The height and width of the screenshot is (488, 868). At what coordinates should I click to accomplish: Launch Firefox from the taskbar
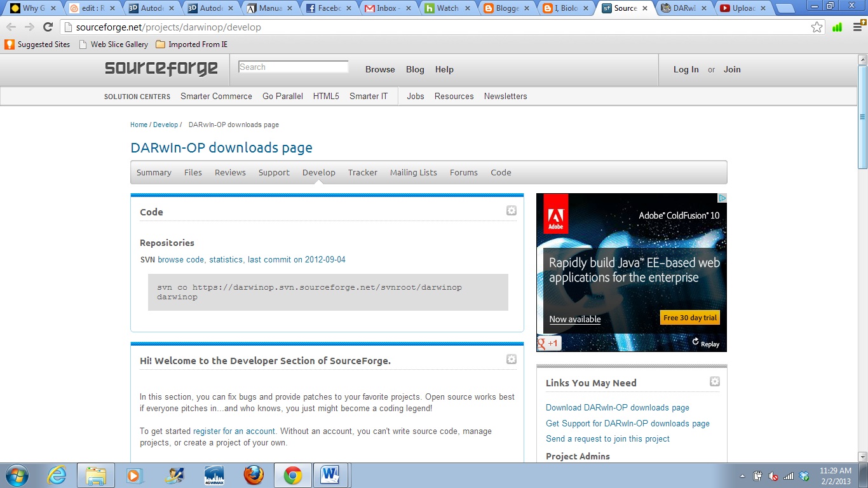pyautogui.click(x=254, y=475)
